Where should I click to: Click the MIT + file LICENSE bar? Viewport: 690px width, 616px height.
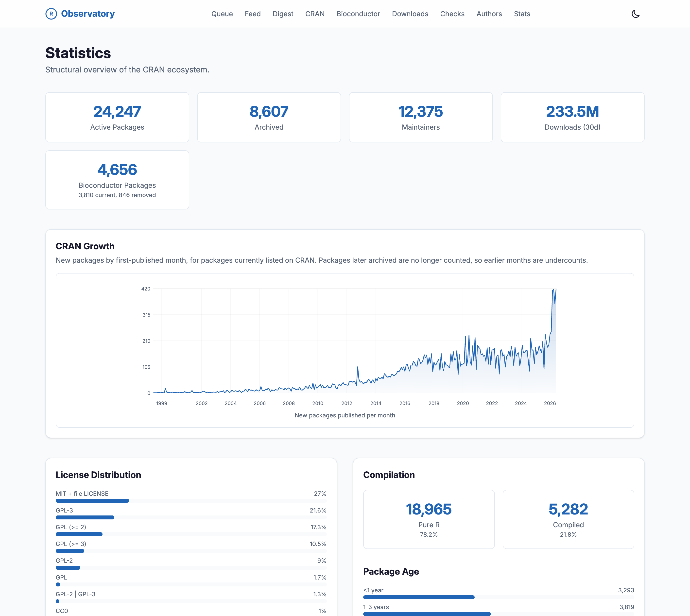191,501
